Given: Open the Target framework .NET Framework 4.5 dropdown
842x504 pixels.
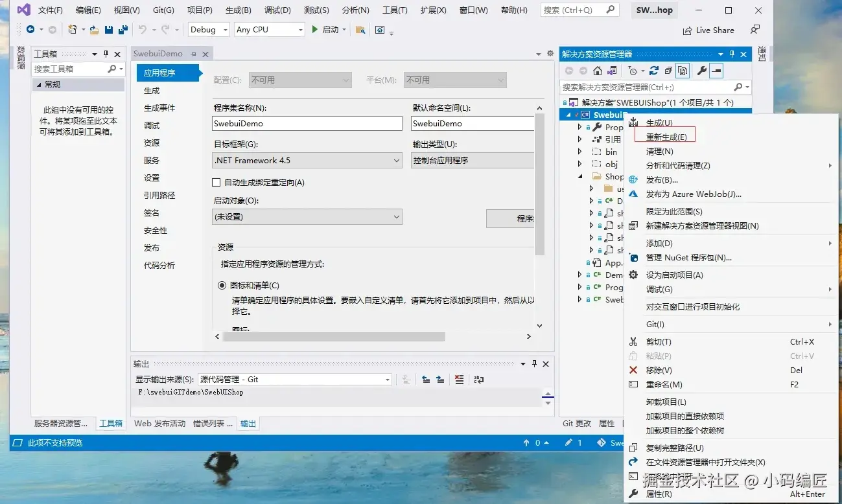Looking at the screenshot, I should 307,161.
